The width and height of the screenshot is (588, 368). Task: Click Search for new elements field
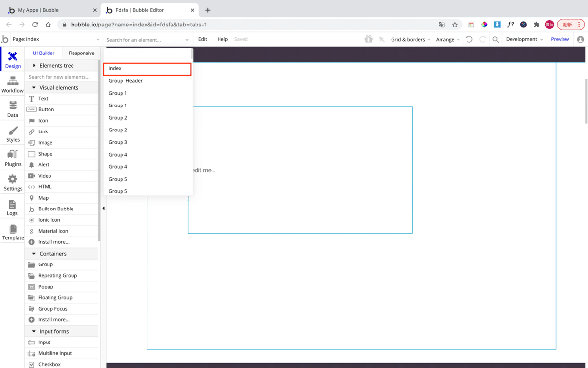pyautogui.click(x=62, y=77)
